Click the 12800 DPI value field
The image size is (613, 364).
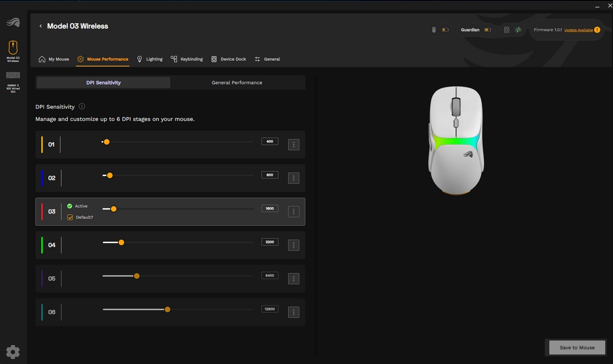(x=270, y=309)
